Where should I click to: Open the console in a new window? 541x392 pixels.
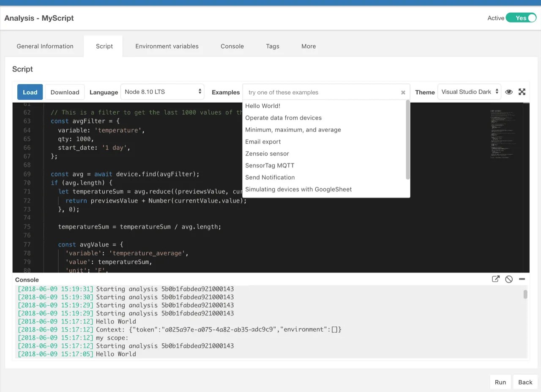495,279
